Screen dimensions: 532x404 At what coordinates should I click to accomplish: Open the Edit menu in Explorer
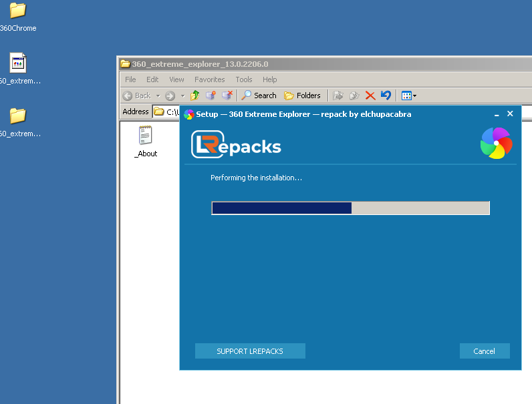pos(152,79)
